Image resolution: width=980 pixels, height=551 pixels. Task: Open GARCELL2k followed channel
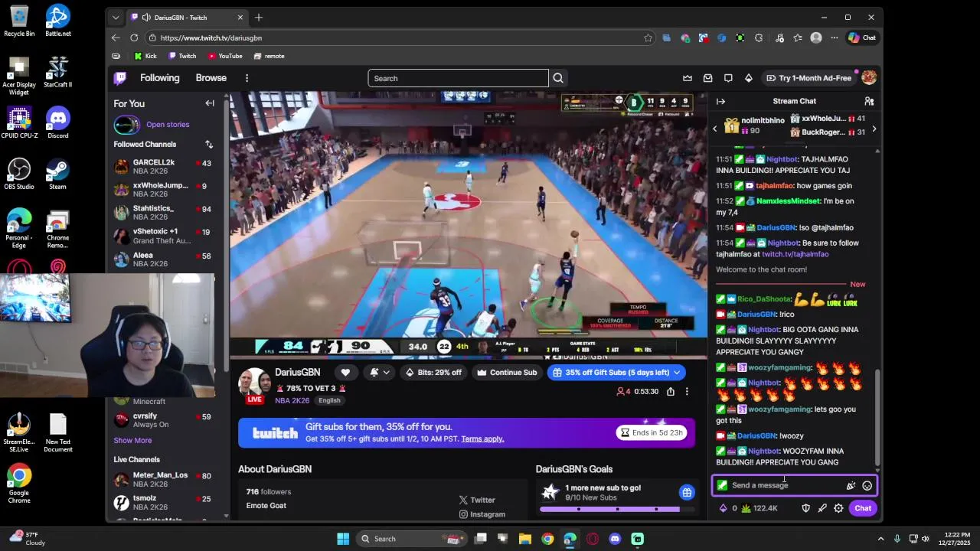(x=164, y=166)
